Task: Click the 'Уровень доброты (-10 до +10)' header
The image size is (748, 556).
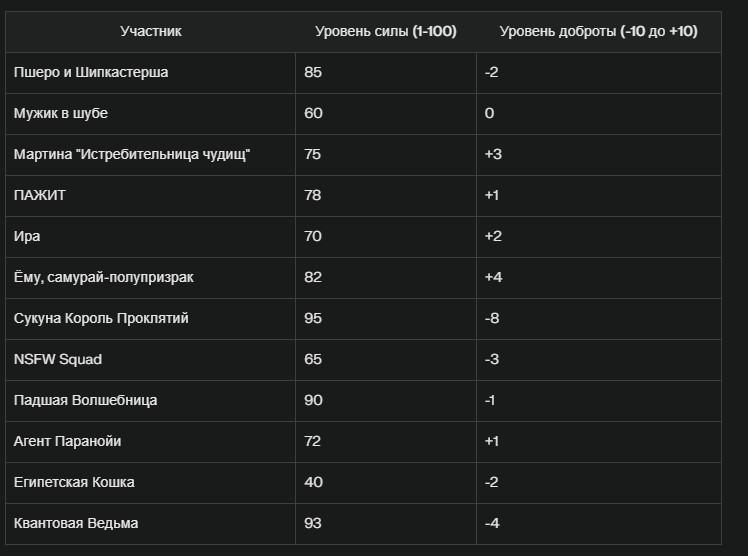Action: click(599, 31)
